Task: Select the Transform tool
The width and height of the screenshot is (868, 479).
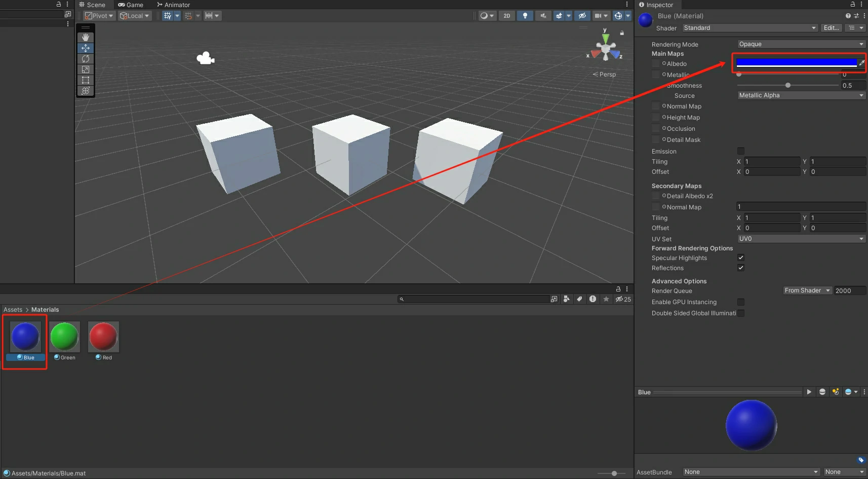Action: [x=86, y=91]
